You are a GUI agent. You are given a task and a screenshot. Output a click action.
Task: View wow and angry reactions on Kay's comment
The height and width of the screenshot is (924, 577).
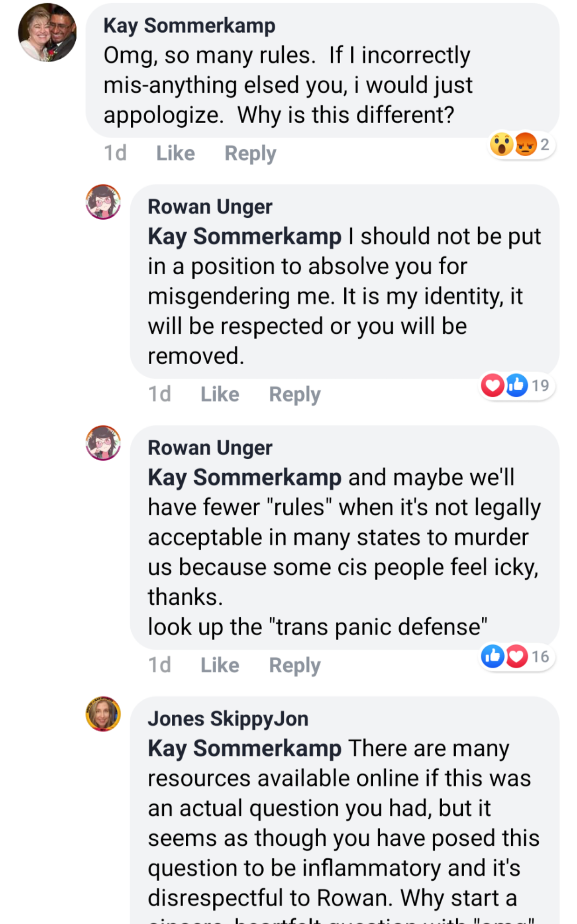point(522,144)
